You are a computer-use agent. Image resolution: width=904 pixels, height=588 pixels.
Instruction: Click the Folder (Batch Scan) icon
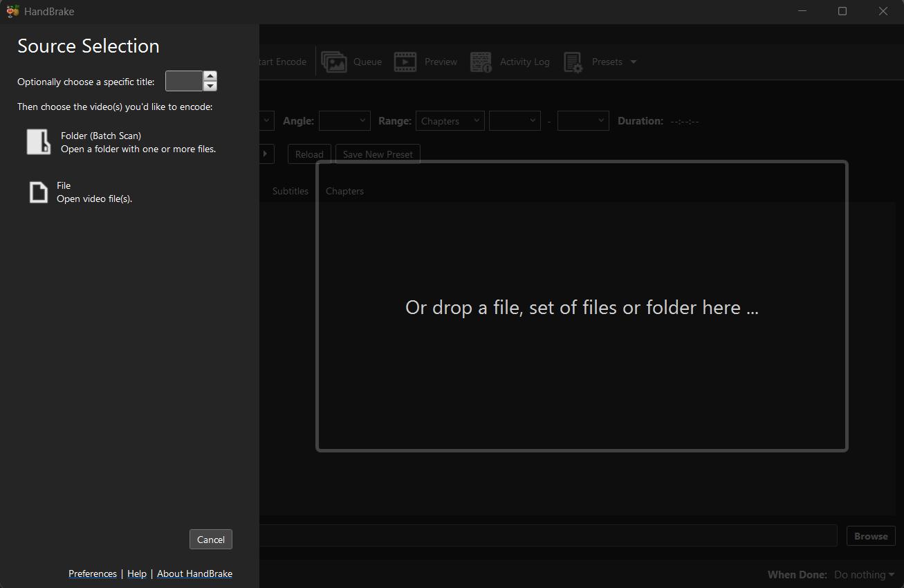click(39, 142)
